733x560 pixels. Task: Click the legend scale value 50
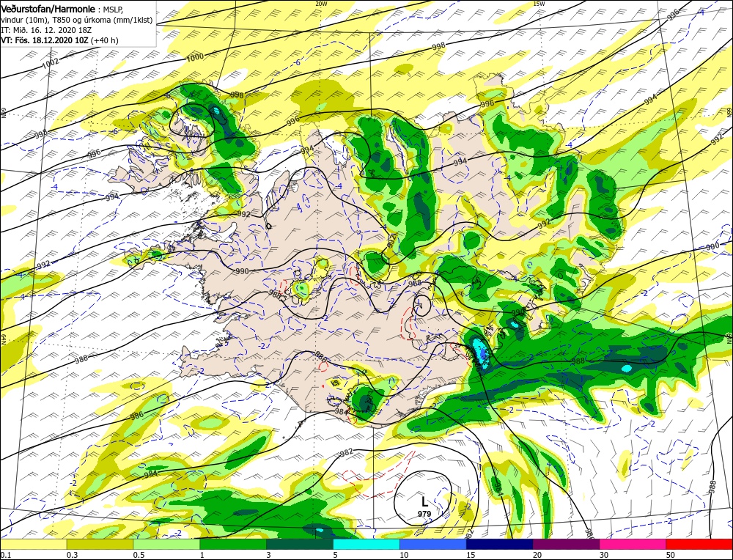click(671, 555)
